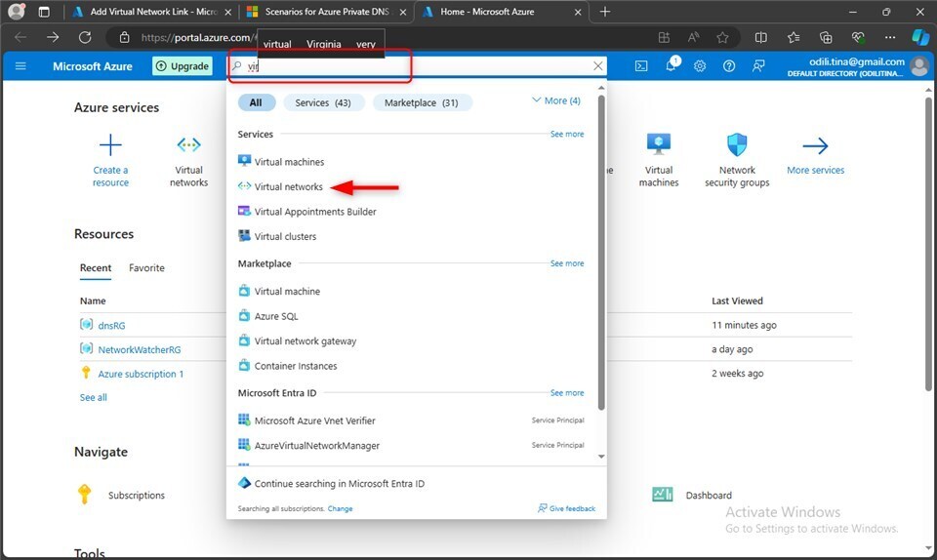Screen dimensions: 937x560
Task: Switch to Add Virtual Network Link browser tab
Action: coord(152,12)
